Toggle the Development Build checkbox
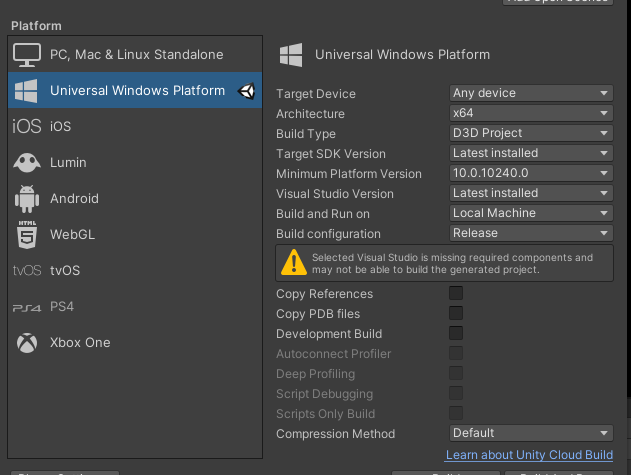Image resolution: width=631 pixels, height=475 pixels. point(456,334)
